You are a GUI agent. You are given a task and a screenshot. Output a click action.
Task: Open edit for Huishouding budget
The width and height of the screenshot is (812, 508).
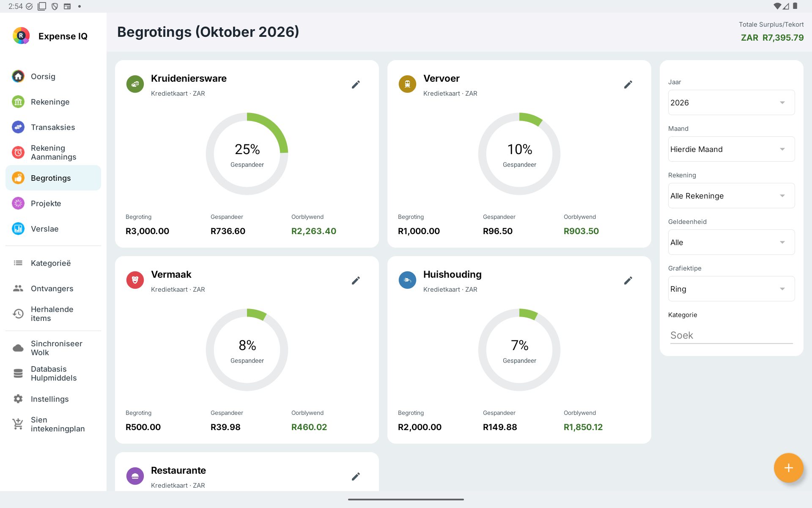tap(628, 281)
